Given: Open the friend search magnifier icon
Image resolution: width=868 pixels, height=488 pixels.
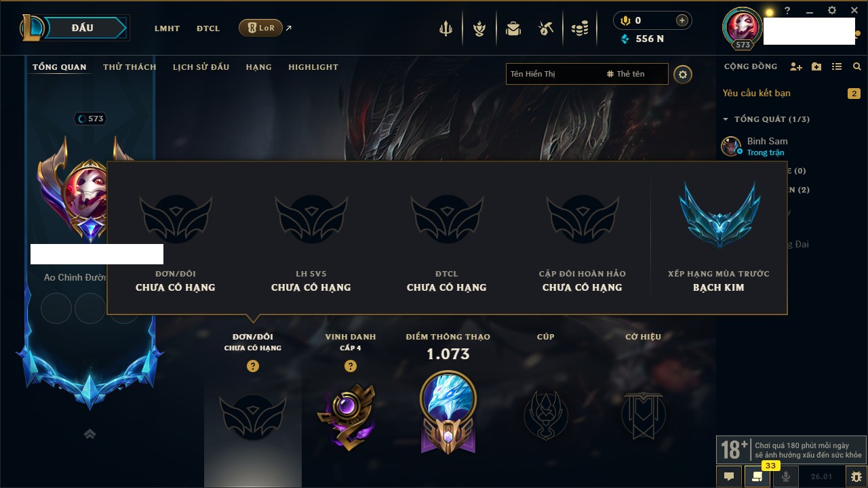Looking at the screenshot, I should coord(857,67).
